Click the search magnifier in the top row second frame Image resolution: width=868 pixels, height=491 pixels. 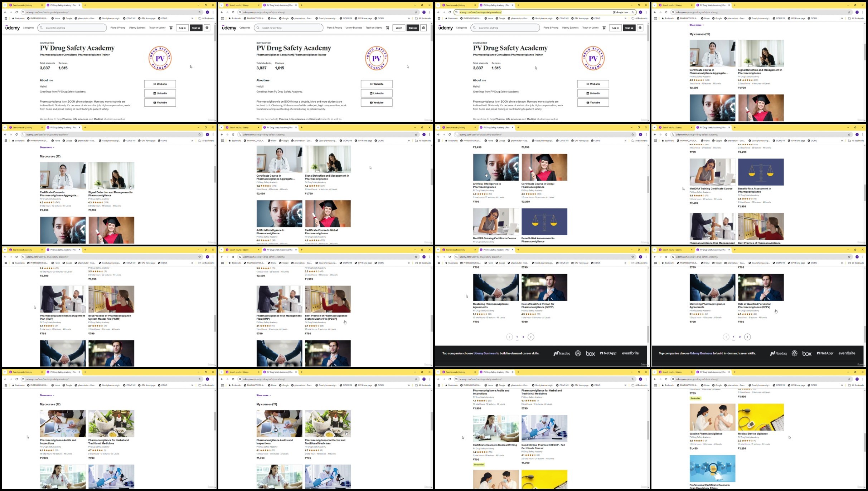pyautogui.click(x=258, y=28)
